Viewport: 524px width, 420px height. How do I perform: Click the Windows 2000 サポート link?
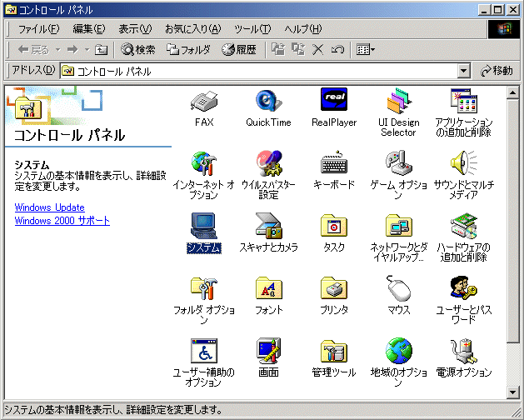[x=62, y=221]
